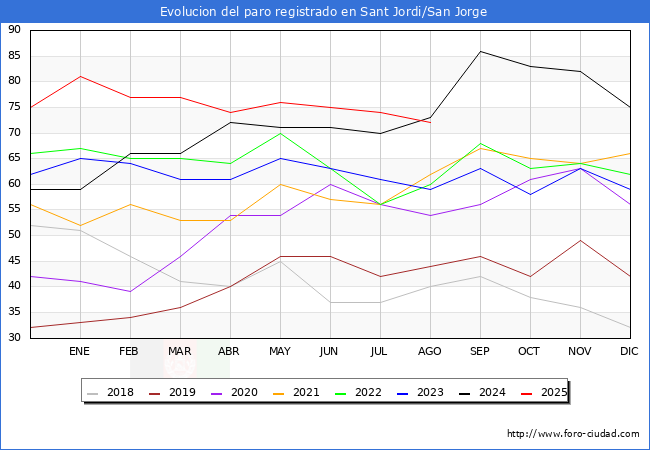Click the 2024 black line peak at SEP
This screenshot has height=450, width=650.
pyautogui.click(x=480, y=51)
